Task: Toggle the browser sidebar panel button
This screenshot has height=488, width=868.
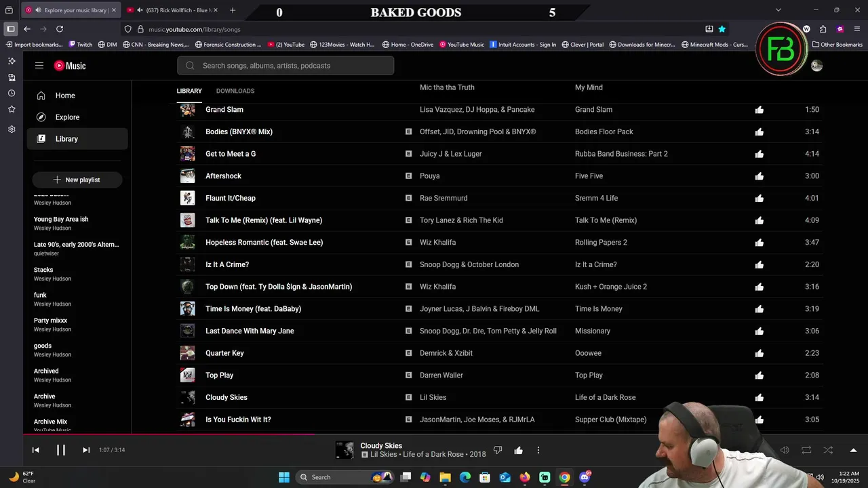Action: (x=11, y=29)
